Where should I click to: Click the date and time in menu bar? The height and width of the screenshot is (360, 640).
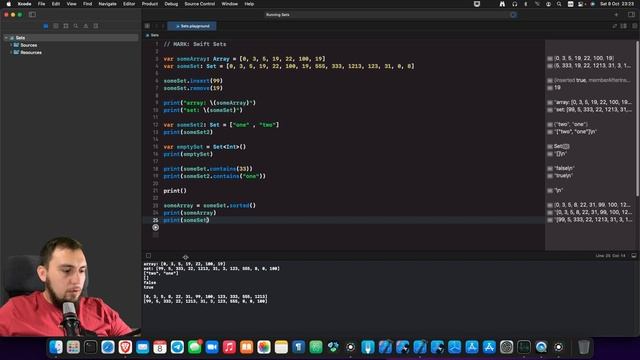[617, 4]
